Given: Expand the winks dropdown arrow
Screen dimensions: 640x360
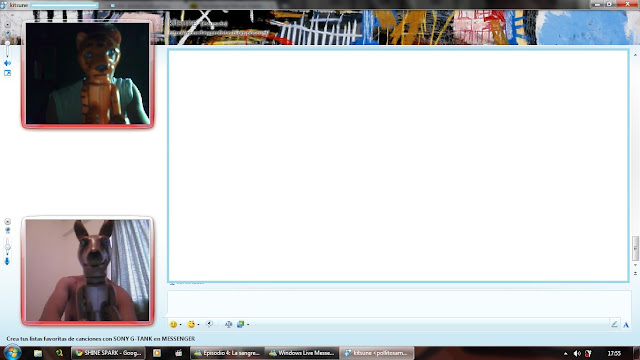Looking at the screenshot, I should [x=198, y=325].
